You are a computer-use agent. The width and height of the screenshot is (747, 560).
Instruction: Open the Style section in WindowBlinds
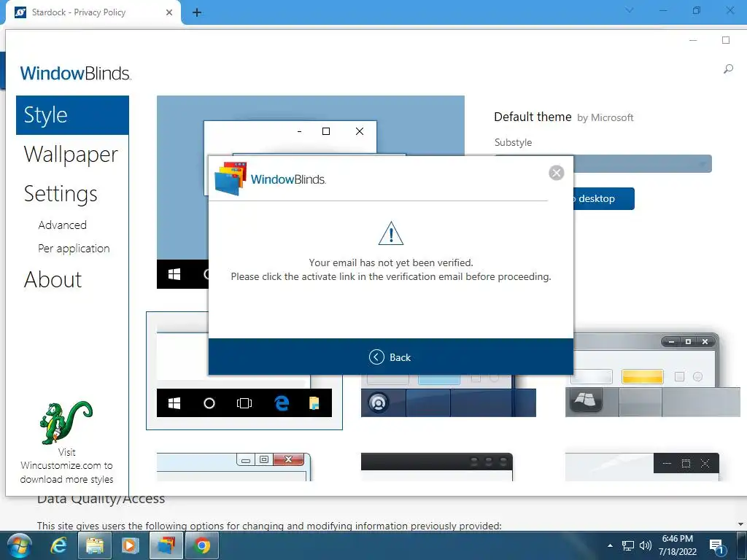(x=72, y=115)
